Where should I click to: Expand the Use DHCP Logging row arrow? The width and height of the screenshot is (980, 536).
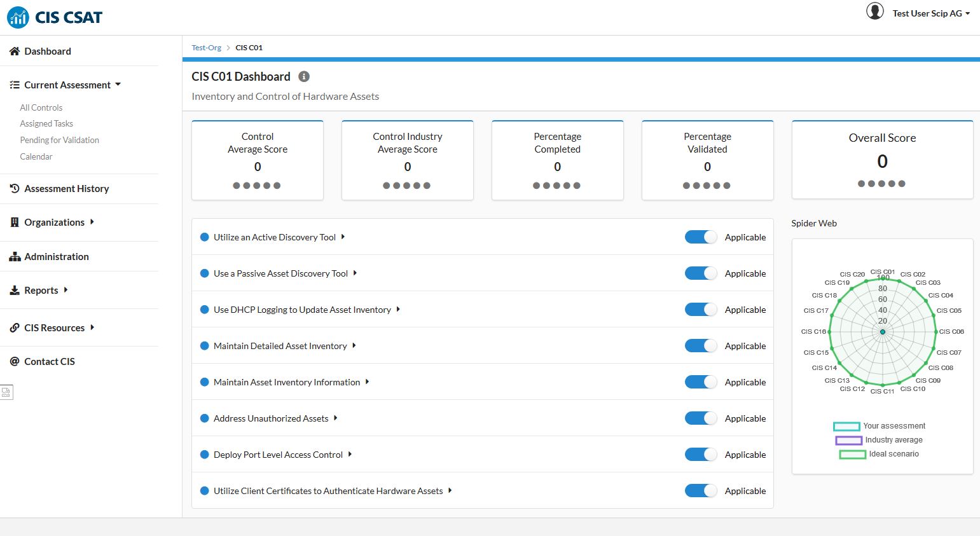point(398,310)
